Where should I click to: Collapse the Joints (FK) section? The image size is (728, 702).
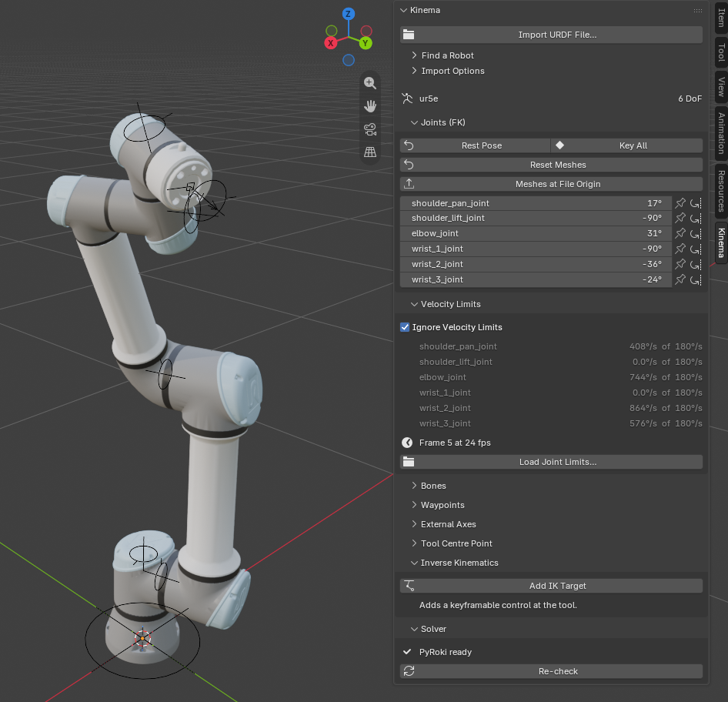414,122
